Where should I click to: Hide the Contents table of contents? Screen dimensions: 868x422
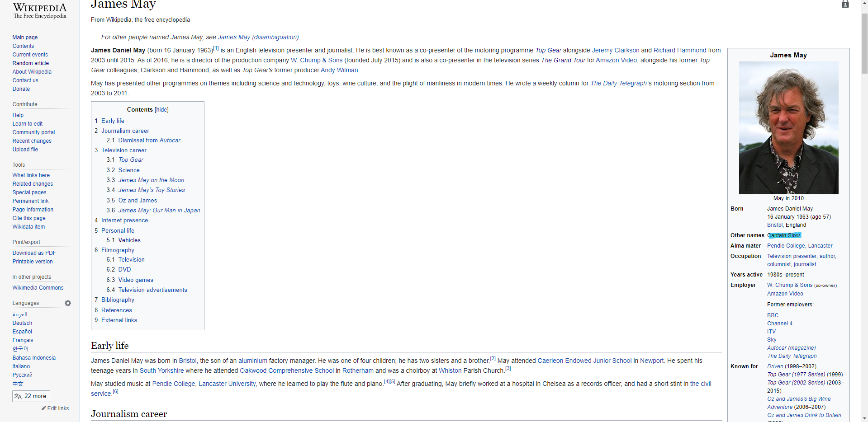(161, 110)
